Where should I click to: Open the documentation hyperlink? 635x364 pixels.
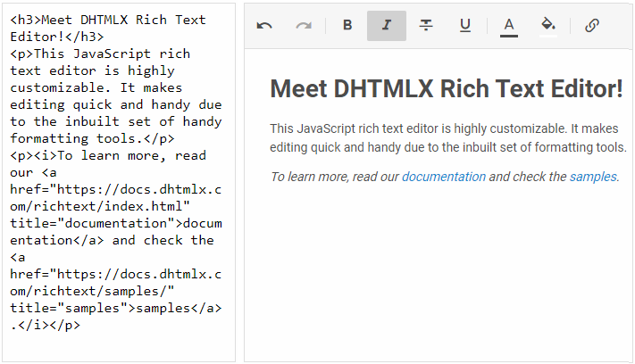[444, 177]
